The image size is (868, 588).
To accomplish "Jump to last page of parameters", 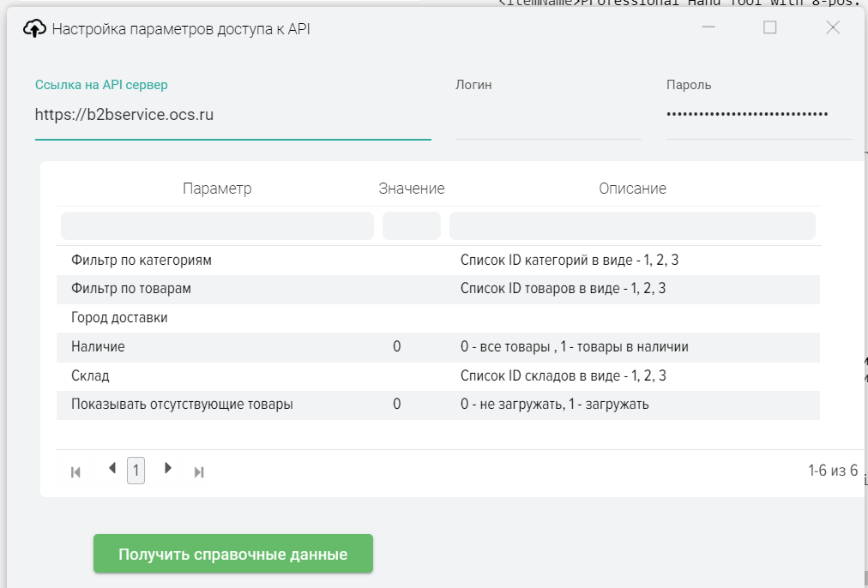I will click(199, 471).
